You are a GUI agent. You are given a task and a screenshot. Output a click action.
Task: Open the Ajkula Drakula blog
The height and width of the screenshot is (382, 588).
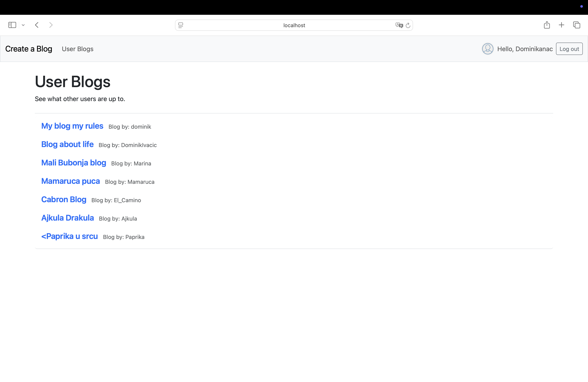click(67, 218)
